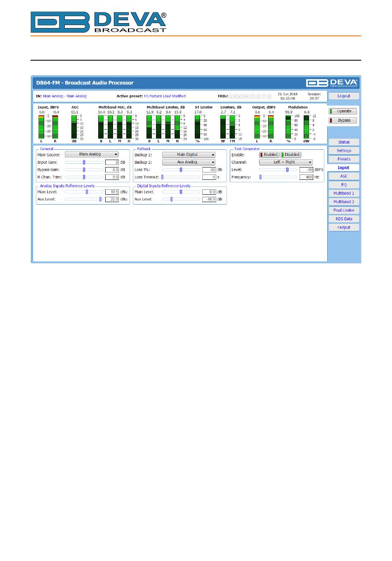Image resolution: width=392 pixels, height=561 pixels.
Task: Click the Digital Inputs Main Level slider
Action: (181, 192)
